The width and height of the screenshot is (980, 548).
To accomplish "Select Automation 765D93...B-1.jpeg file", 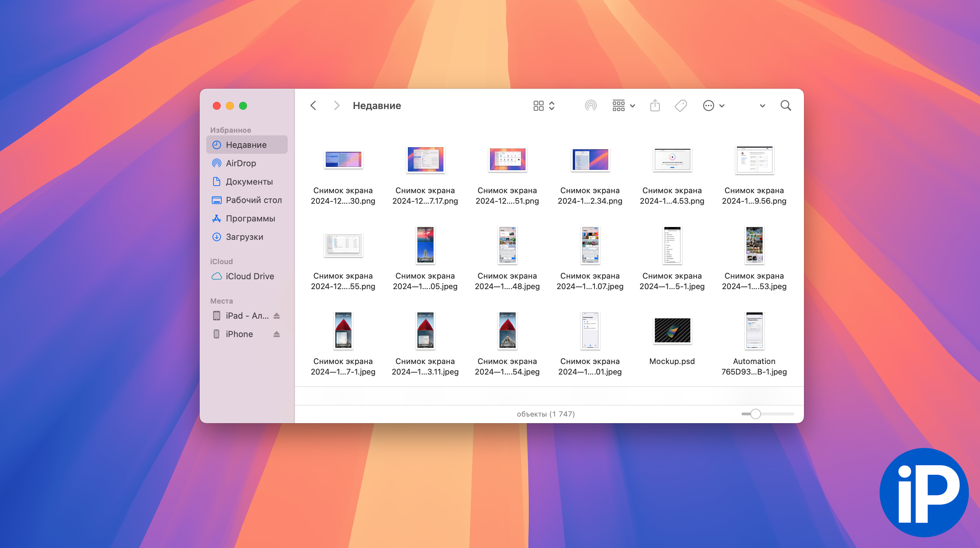I will 754,330.
